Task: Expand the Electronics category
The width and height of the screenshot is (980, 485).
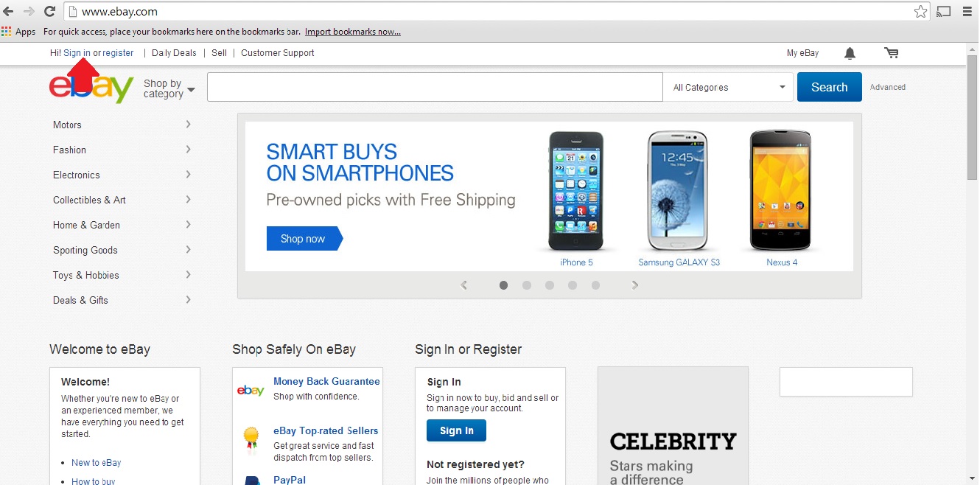Action: 76,175
